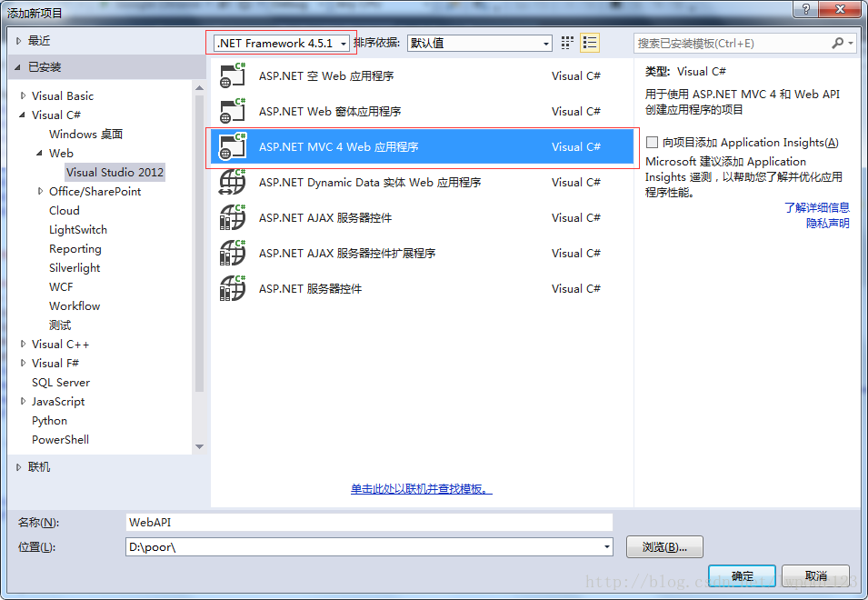Click the ASP.NET AJAX 服务器控件扩展程序 icon
868x600 pixels.
coord(233,253)
